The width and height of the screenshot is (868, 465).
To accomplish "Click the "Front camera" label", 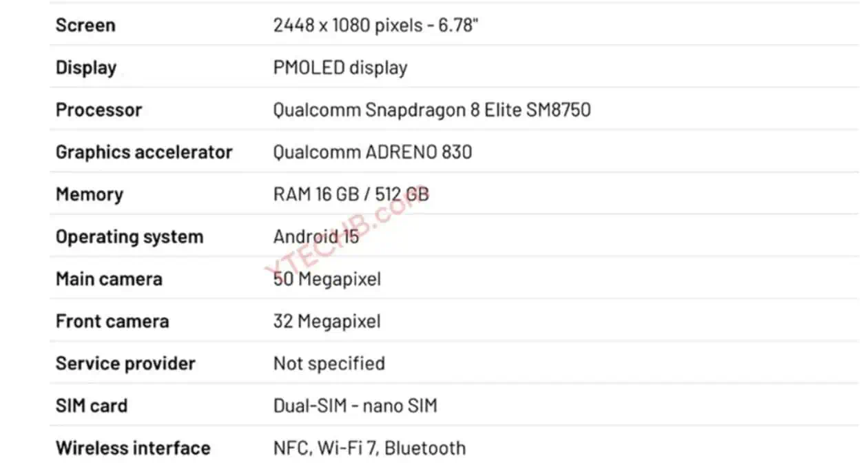I will [112, 321].
